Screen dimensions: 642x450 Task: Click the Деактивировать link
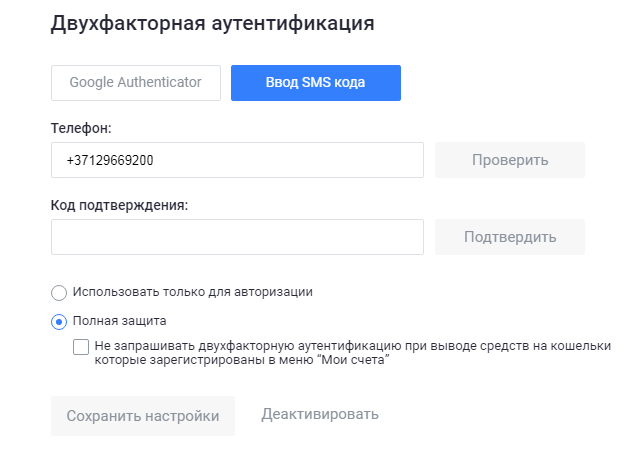320,414
